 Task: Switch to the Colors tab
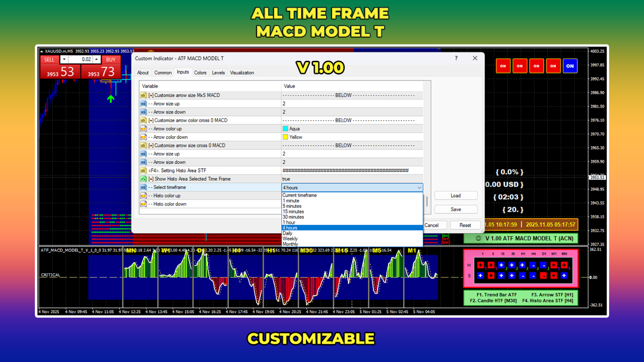(x=200, y=73)
